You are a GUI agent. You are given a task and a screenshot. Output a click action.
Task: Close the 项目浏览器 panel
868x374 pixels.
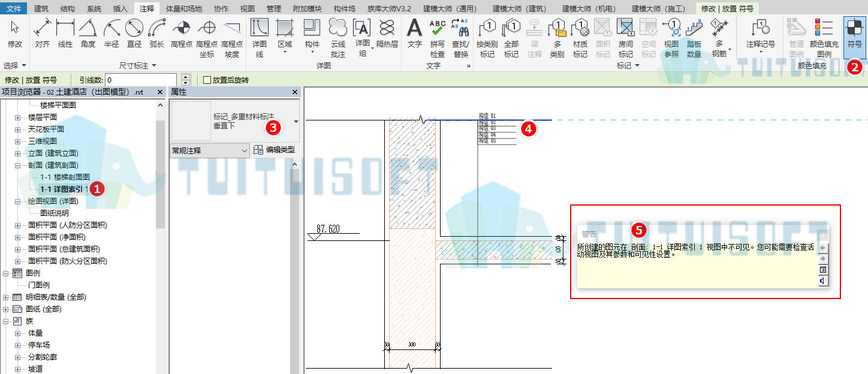click(x=160, y=92)
